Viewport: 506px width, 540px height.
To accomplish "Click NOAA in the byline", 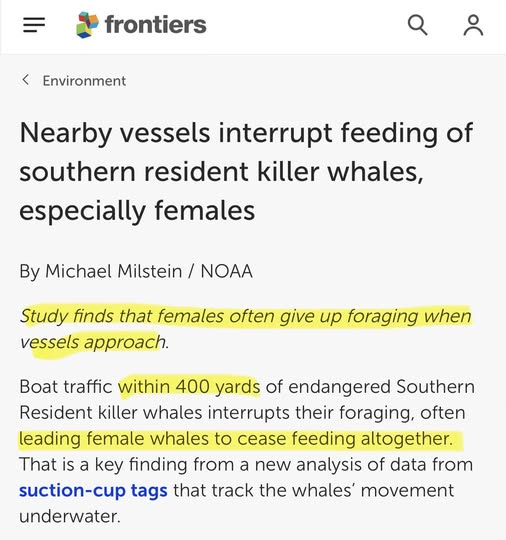I will [227, 271].
